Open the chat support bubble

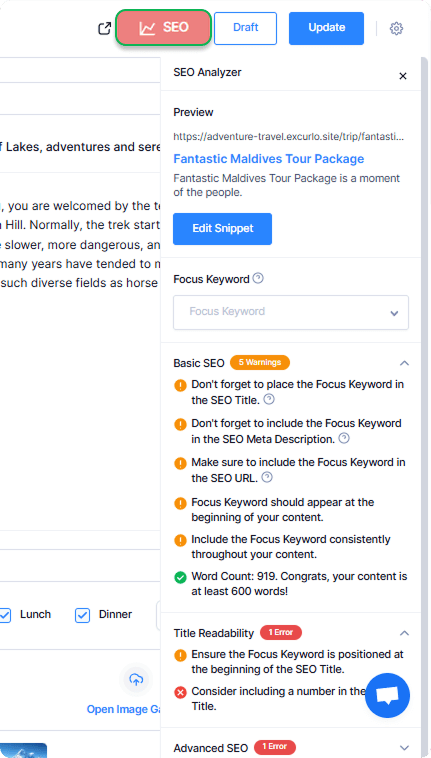pos(388,695)
